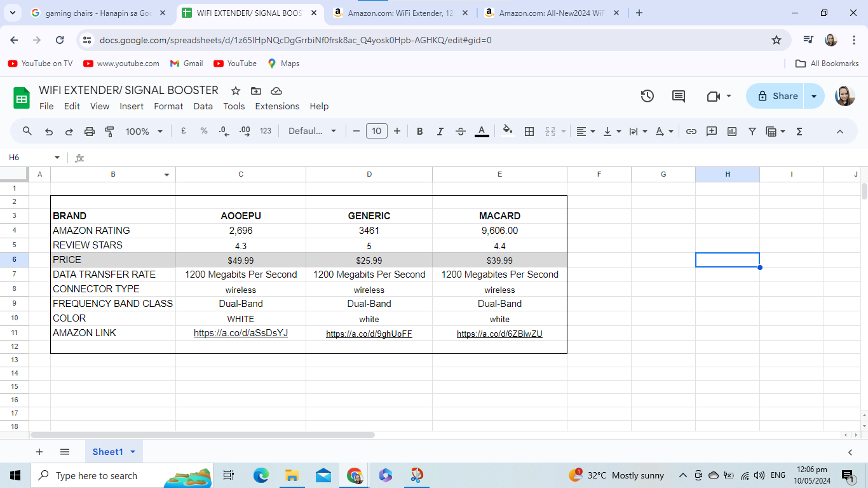This screenshot has width=868, height=488.
Task: Open Functions sigma menu
Action: click(799, 132)
